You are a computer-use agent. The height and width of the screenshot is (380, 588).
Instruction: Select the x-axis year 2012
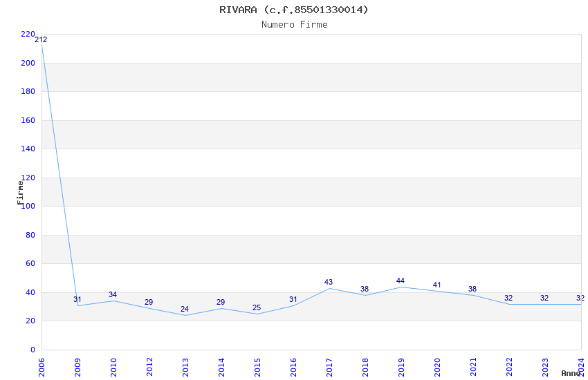pyautogui.click(x=149, y=368)
